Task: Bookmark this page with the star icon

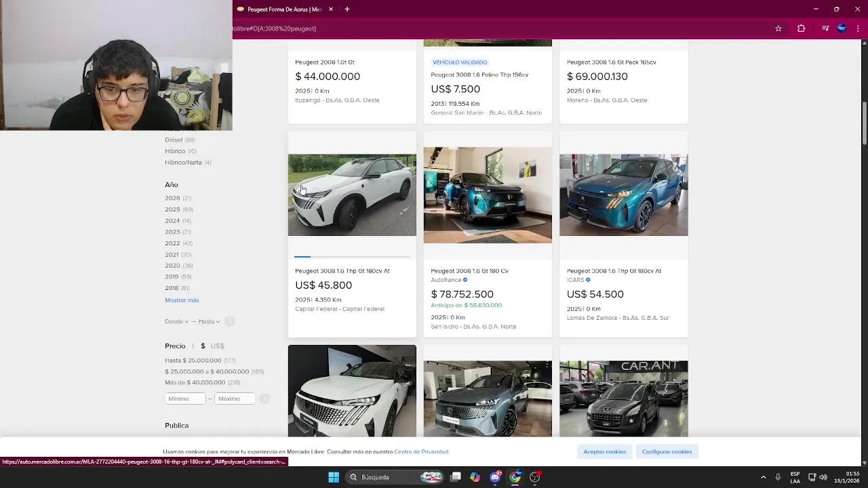Action: [x=778, y=28]
